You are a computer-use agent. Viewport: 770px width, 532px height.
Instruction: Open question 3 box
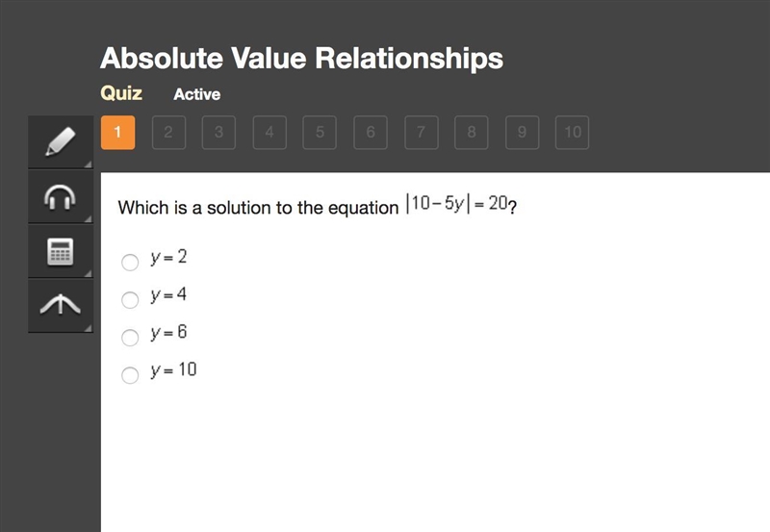219,133
